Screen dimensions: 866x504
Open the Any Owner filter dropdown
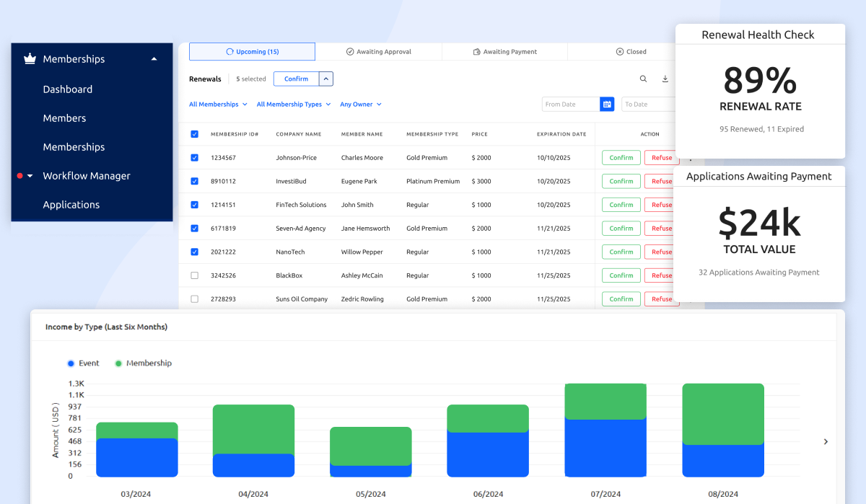tap(360, 105)
